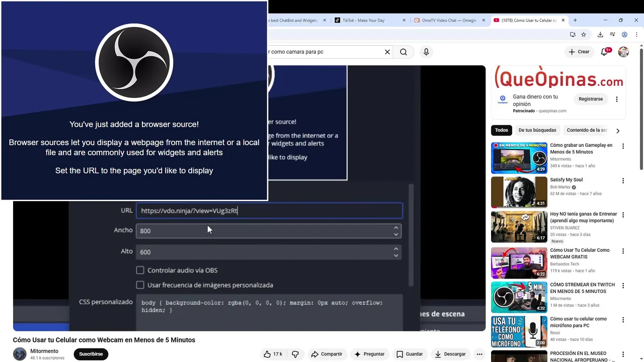
Task: Open options for celular como micrófono video
Action: coord(623,320)
